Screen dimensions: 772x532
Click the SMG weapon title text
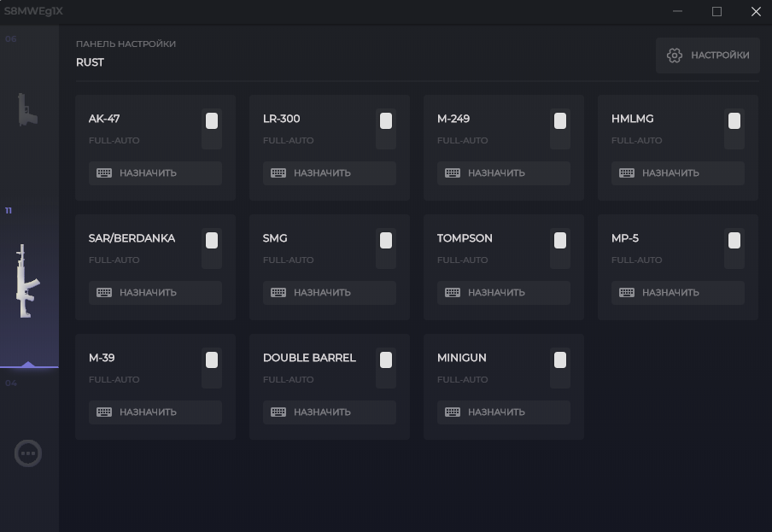(275, 238)
